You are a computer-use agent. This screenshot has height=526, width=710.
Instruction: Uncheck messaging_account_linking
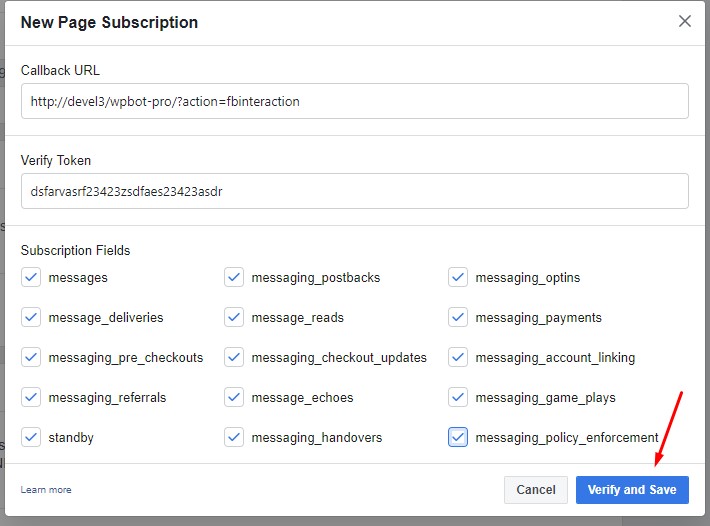point(458,357)
